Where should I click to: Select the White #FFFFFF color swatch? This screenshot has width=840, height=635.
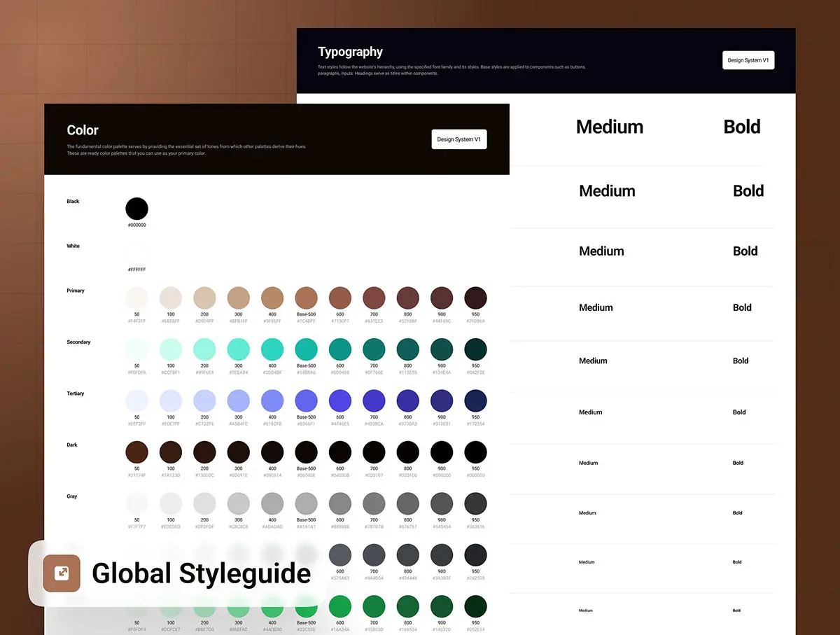click(136, 253)
